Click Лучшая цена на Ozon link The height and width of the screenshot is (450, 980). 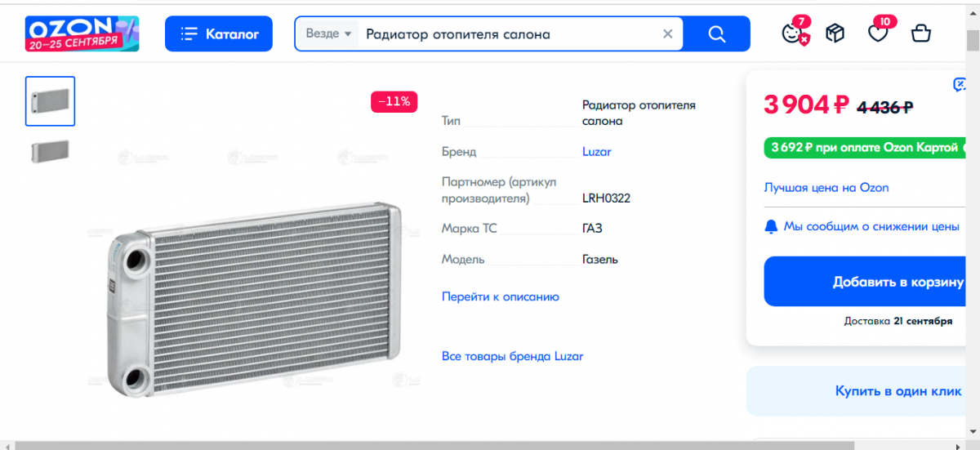[x=826, y=188]
